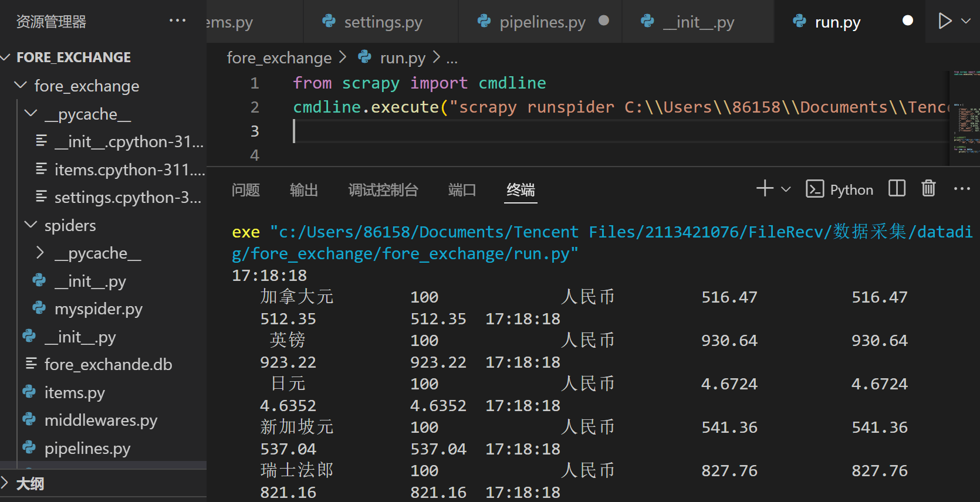Click file icon of fore_exchande.db
The width and height of the screenshot is (980, 502).
coord(31,364)
